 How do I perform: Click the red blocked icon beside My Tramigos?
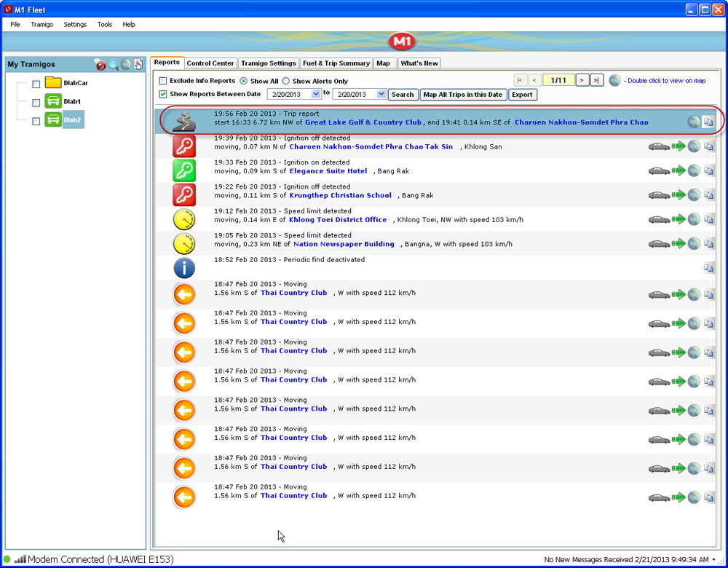click(x=100, y=65)
